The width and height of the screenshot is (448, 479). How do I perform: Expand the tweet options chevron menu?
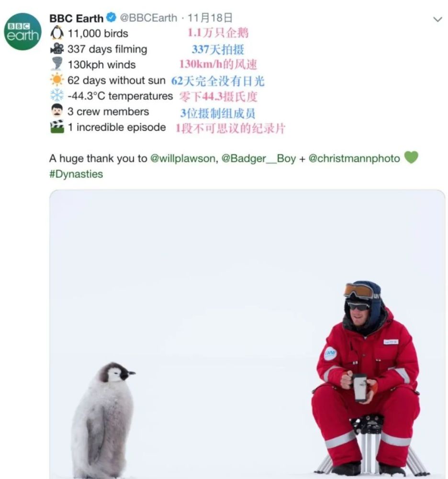click(x=437, y=19)
